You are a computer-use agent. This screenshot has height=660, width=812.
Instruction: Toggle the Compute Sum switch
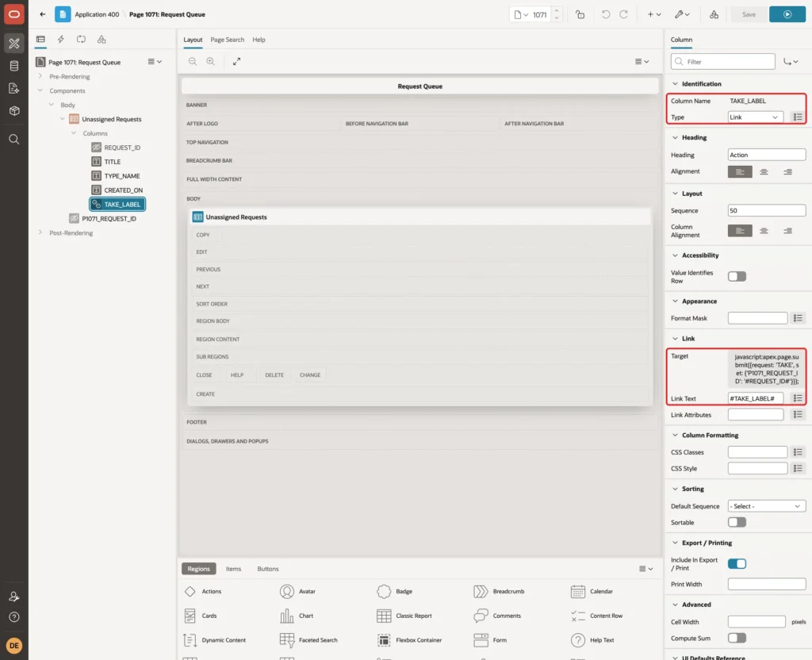point(737,639)
